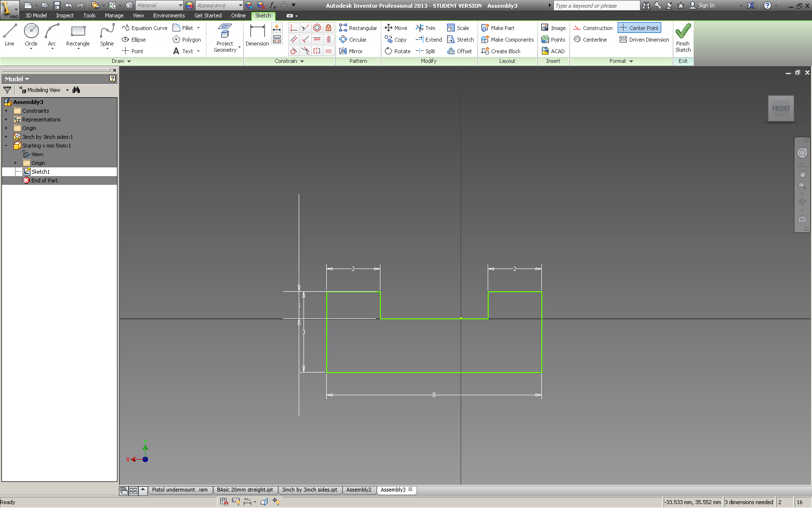The width and height of the screenshot is (812, 508).
Task: Choose the Equation Curve tool
Action: click(145, 28)
